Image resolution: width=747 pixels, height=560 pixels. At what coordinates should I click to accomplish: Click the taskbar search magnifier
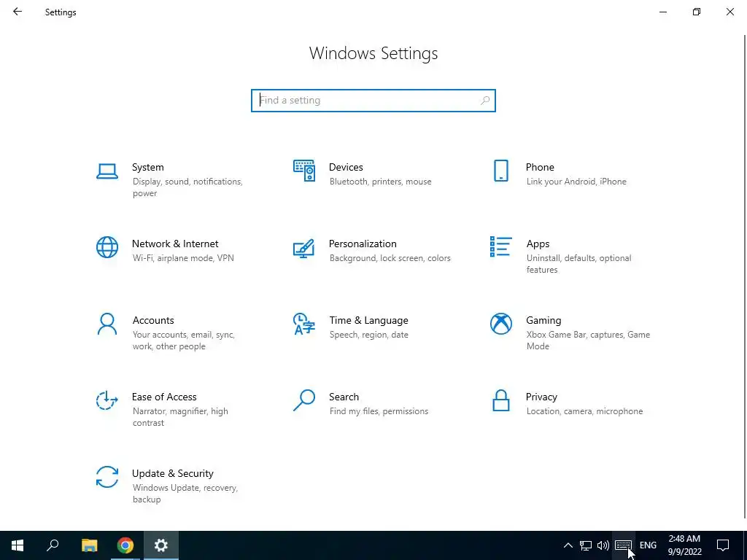coord(53,545)
